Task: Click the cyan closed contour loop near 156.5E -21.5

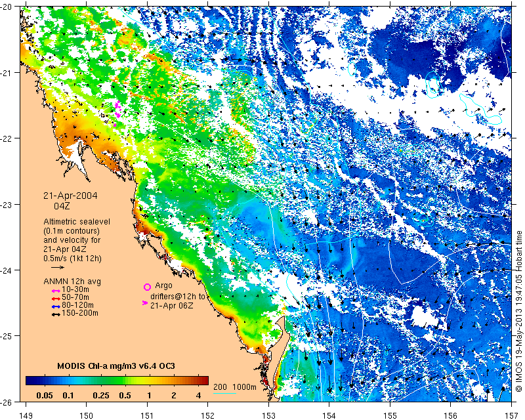Action: [481, 110]
